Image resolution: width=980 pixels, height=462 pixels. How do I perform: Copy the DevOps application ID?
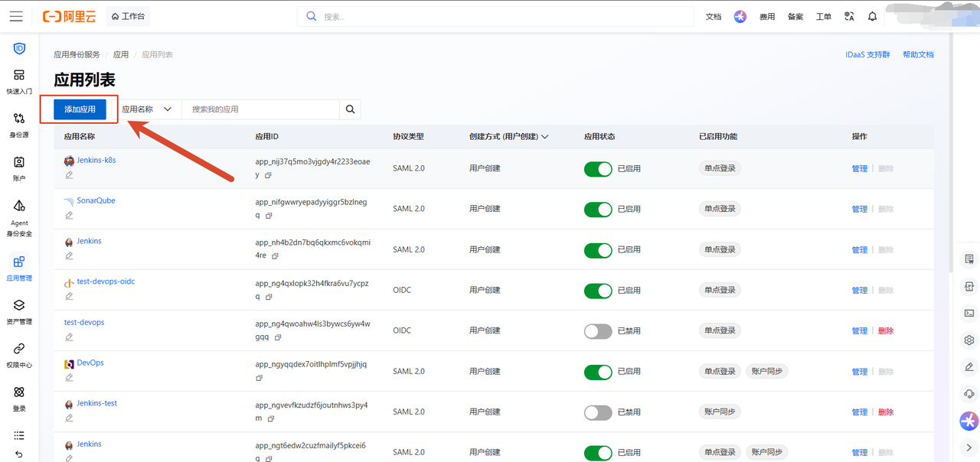260,378
